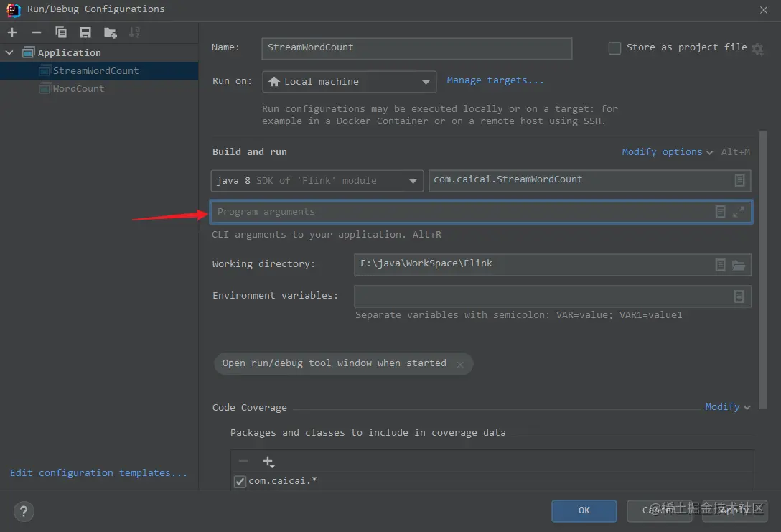The image size is (781, 532).
Task: Browse main class list icon
Action: point(739,180)
